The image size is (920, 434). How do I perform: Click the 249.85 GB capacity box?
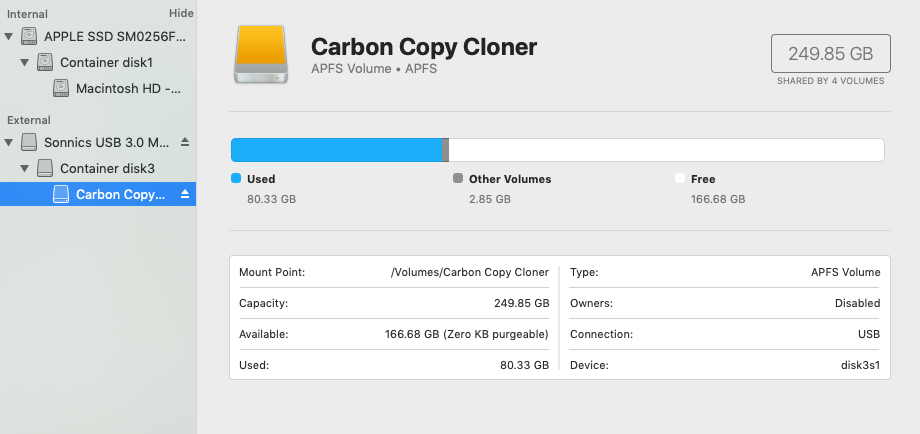(830, 53)
